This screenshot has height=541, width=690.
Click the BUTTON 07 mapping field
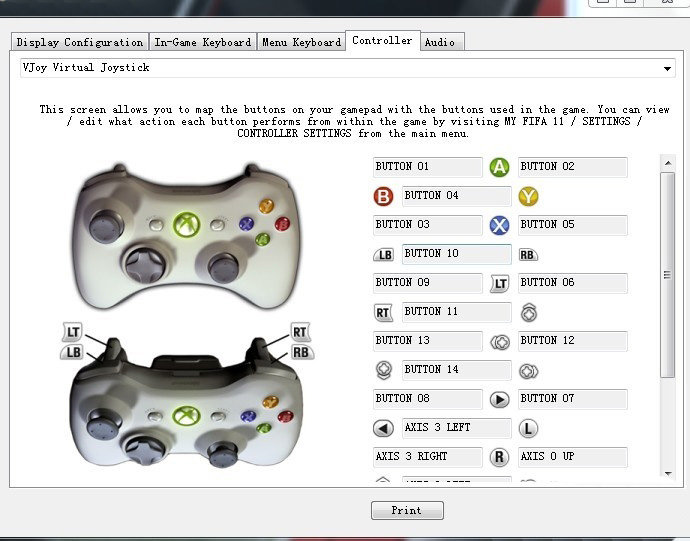pos(573,400)
